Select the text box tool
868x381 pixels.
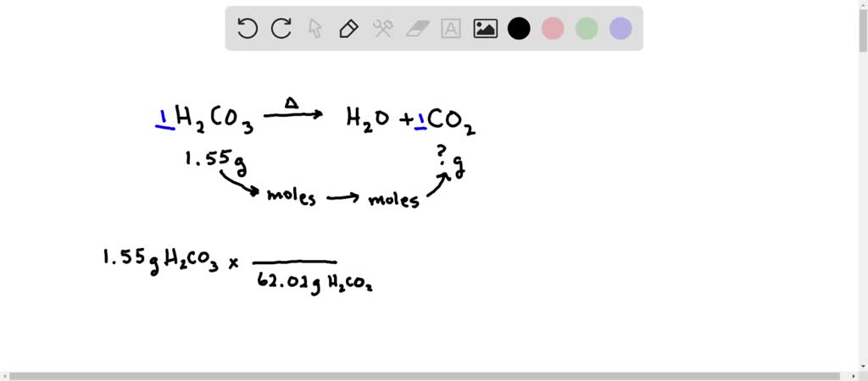click(x=451, y=28)
